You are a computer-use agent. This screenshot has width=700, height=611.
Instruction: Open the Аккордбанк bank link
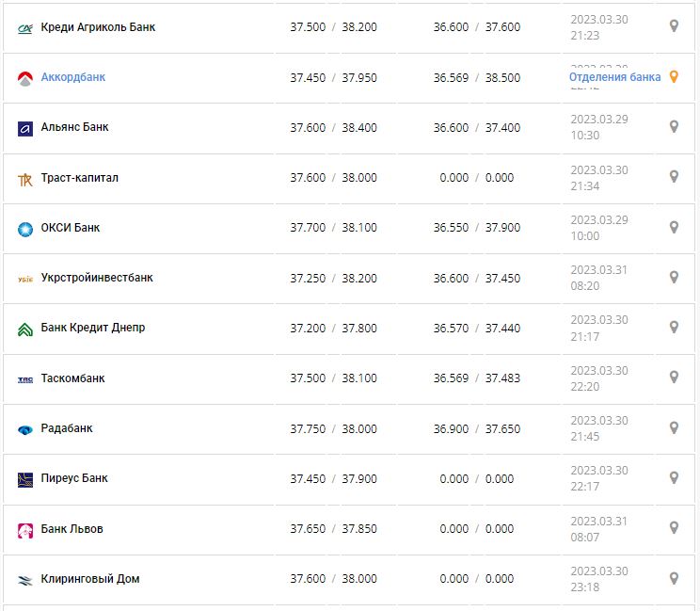tap(73, 77)
